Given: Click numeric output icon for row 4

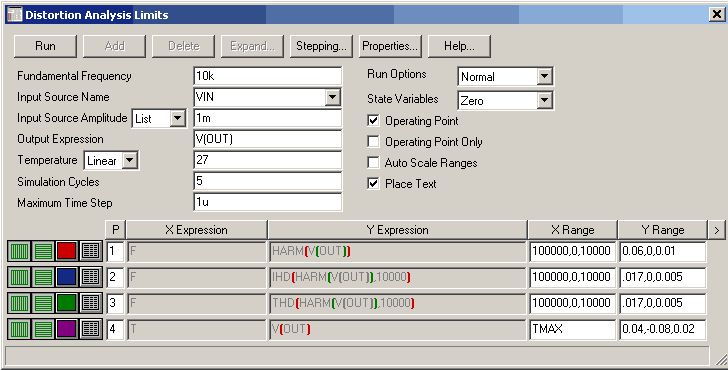Looking at the screenshot, I should click(91, 329).
